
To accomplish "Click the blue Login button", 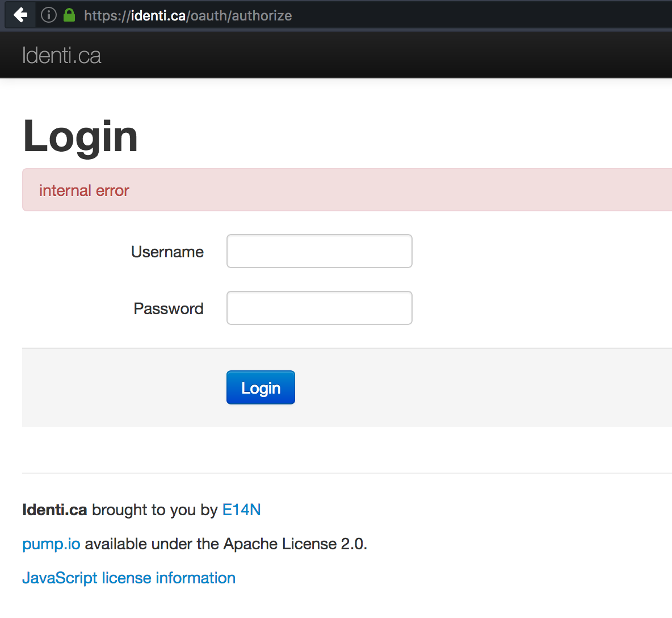I will click(x=261, y=388).
